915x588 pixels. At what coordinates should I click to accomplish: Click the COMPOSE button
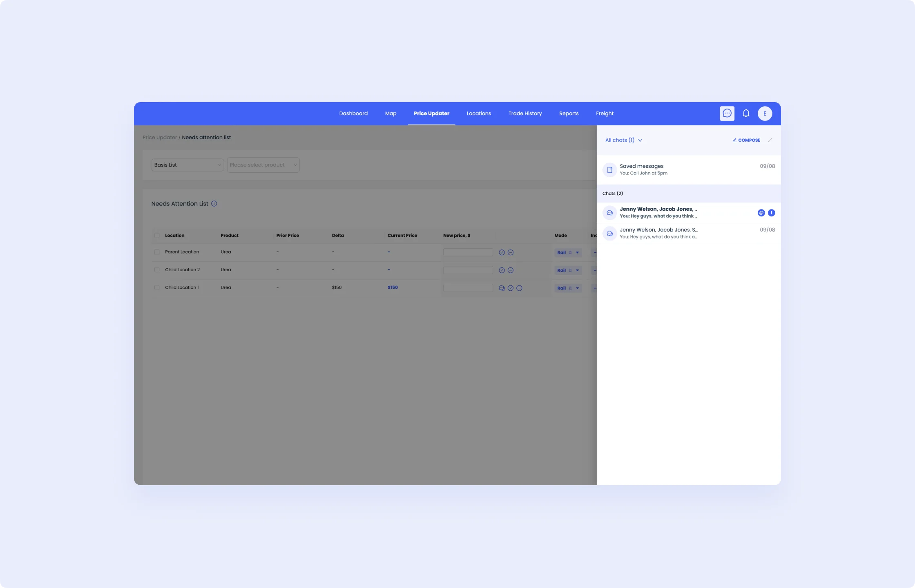746,140
